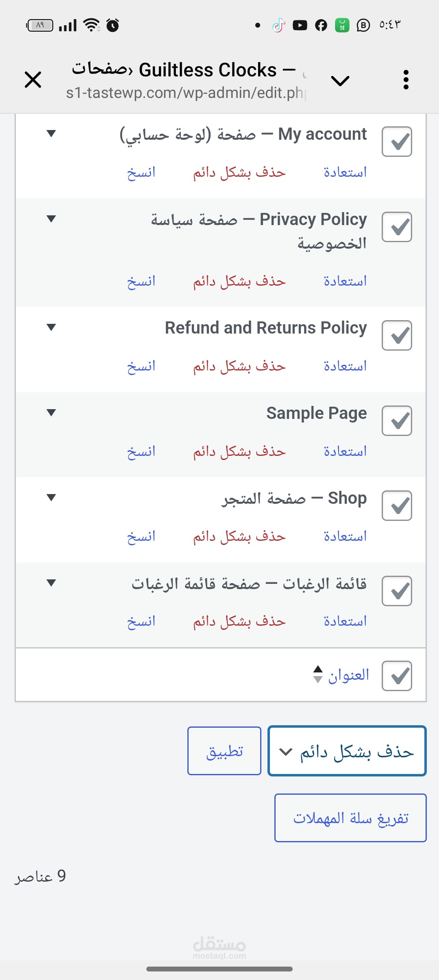Screen dimensions: 439x980
Task: Tap the Facebook notification icon
Action: (x=321, y=26)
